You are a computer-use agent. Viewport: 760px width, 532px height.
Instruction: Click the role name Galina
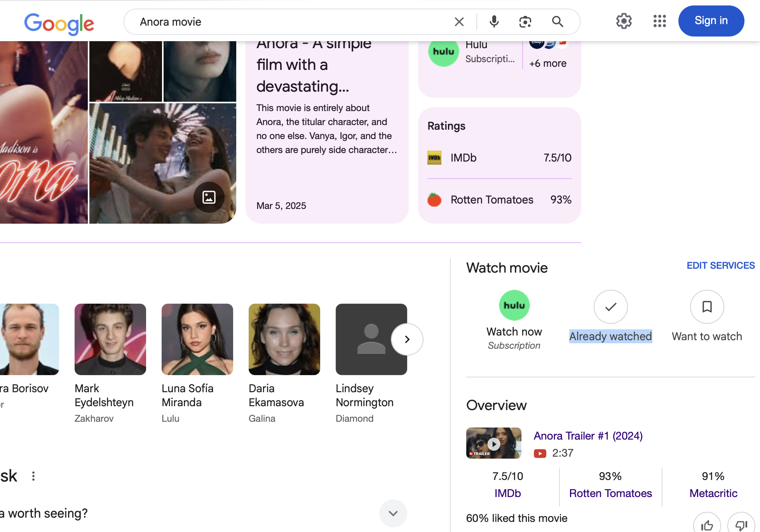coord(262,419)
